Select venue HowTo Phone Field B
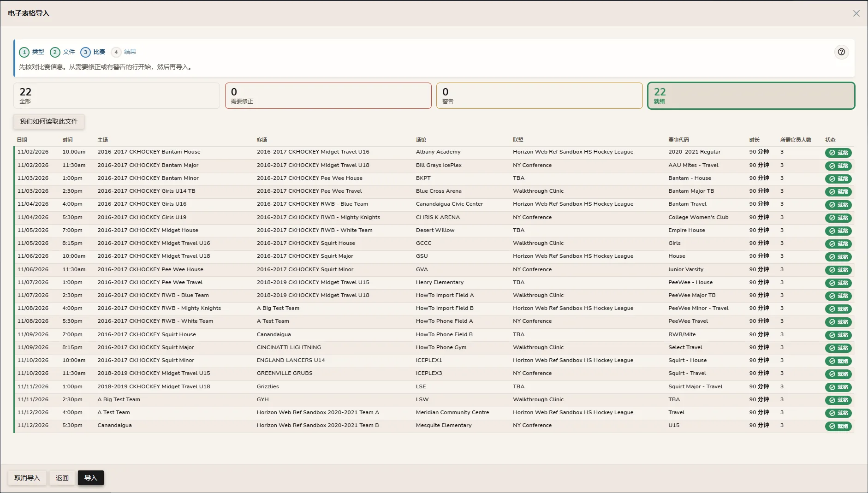Image resolution: width=868 pixels, height=493 pixels. (x=444, y=334)
